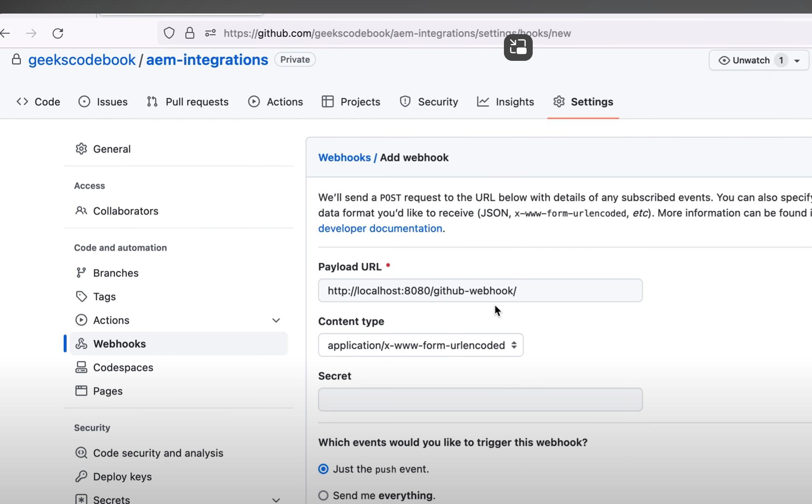Click the browser back arrow

click(5, 33)
